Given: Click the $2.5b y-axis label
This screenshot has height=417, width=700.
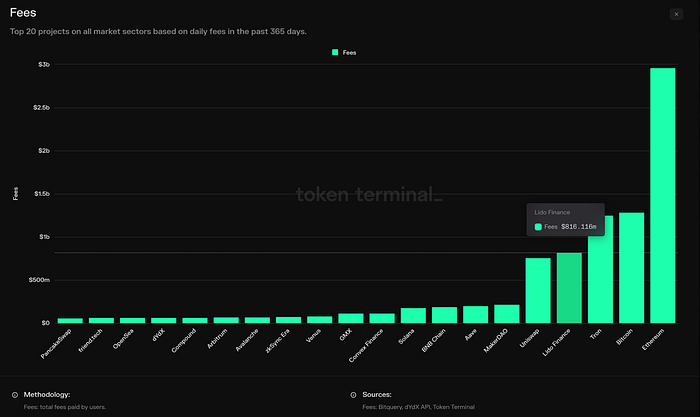Looking at the screenshot, I should point(42,108).
